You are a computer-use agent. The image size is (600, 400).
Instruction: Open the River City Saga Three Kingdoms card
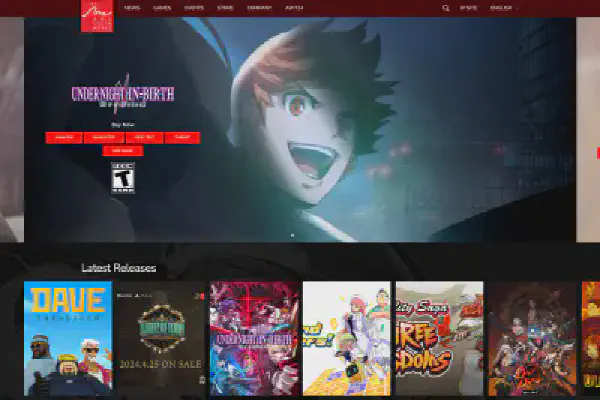click(439, 338)
